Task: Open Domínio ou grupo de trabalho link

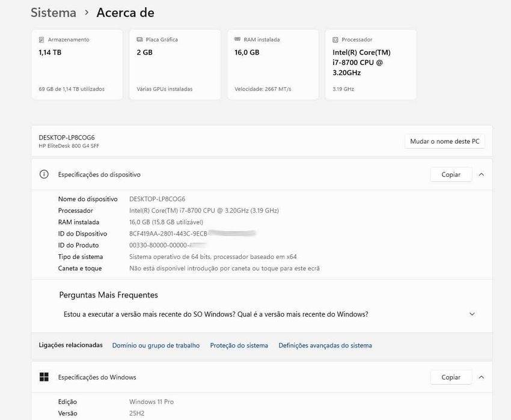Action: pos(156,345)
